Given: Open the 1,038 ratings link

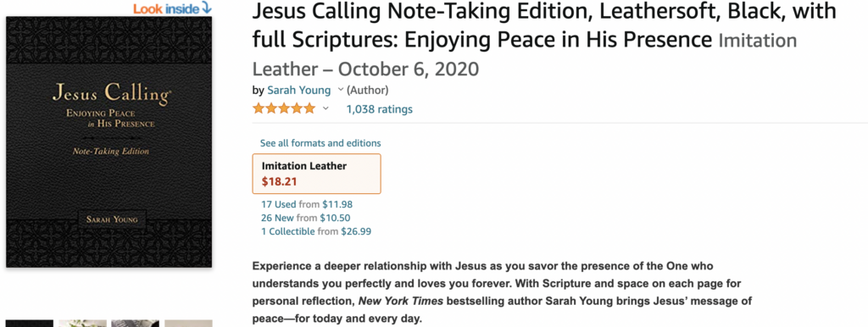Looking at the screenshot, I should [x=379, y=109].
